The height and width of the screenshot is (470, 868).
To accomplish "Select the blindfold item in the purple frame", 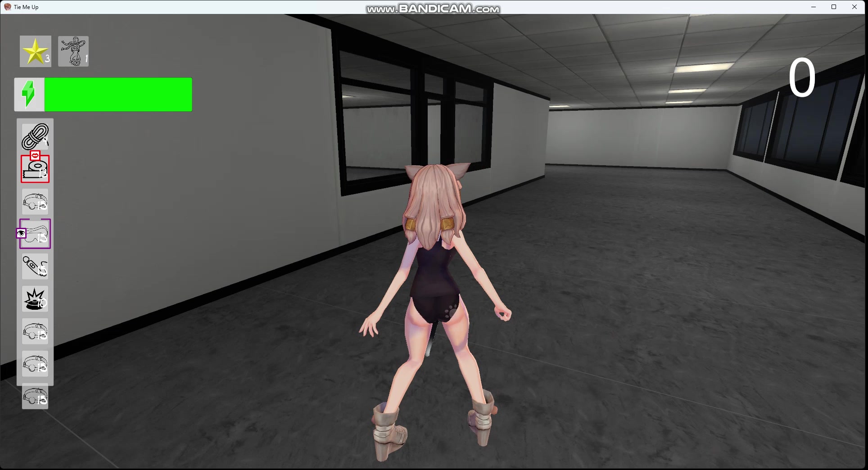I will (35, 234).
